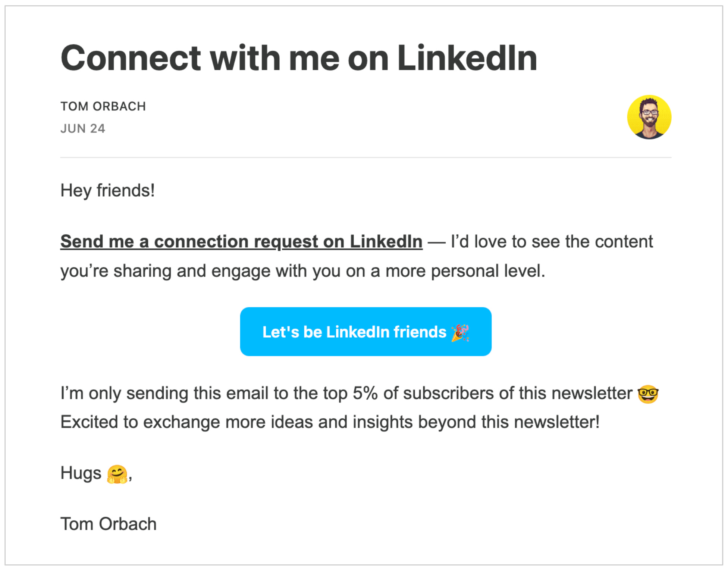Click the 'top 5% of subscribers' sentence
This screenshot has width=728, height=570.
click(346, 394)
